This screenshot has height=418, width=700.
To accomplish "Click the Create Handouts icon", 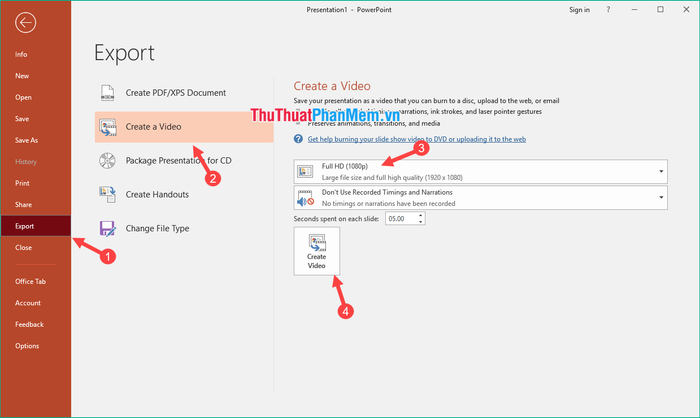I will [108, 195].
